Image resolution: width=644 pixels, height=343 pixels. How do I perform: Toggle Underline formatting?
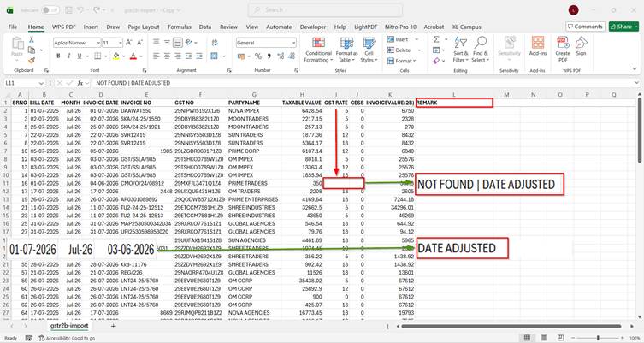pos(80,56)
